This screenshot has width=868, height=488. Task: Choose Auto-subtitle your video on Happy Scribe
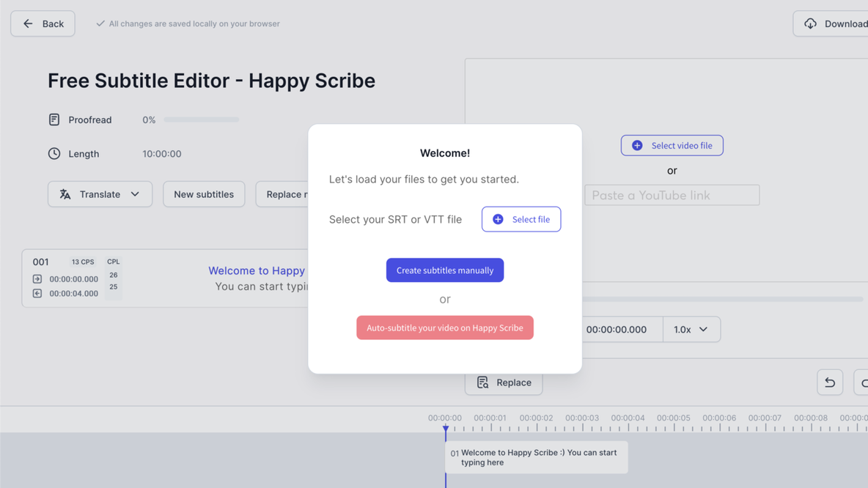coord(445,328)
